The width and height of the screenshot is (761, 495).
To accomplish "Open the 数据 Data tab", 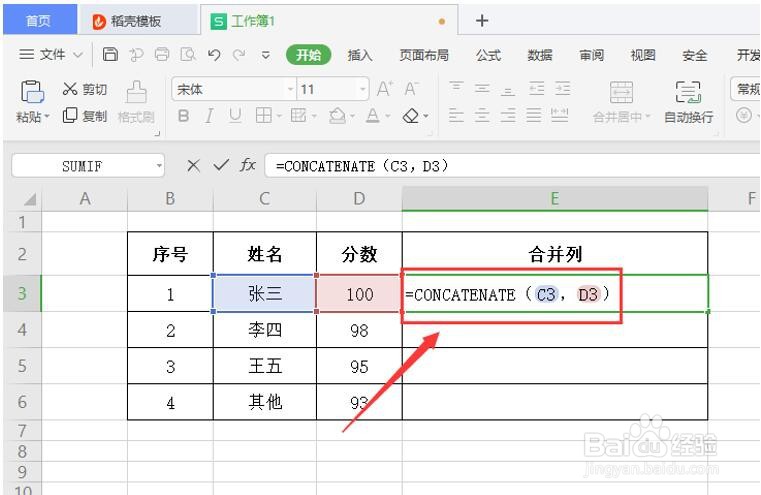I will (540, 55).
